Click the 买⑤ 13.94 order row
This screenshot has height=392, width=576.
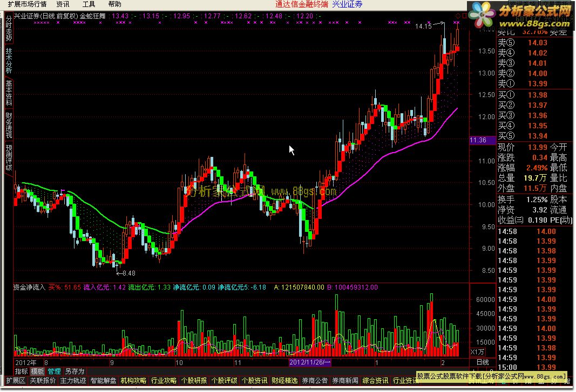523,136
